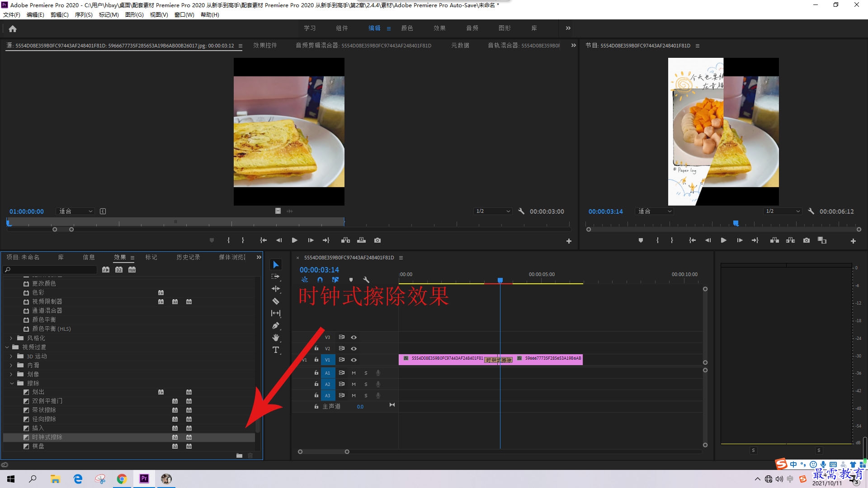Open Chrome from Windows taskbar
Viewport: 868px width, 488px height.
tap(122, 479)
